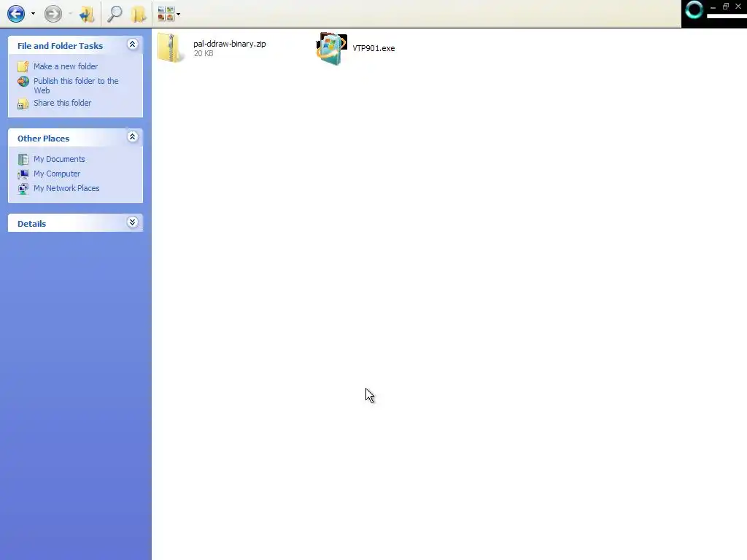Open the Back button history dropdown arrow
The width and height of the screenshot is (747, 560).
point(33,14)
